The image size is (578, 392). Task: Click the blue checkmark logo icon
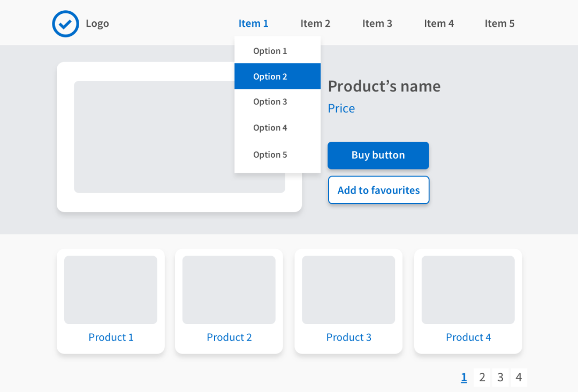point(65,24)
